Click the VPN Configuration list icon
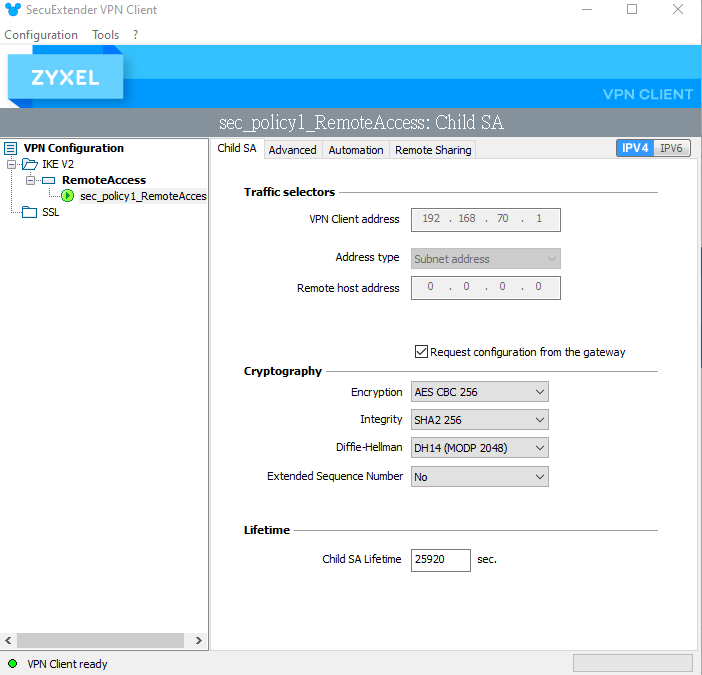This screenshot has width=702, height=675. click(11, 148)
